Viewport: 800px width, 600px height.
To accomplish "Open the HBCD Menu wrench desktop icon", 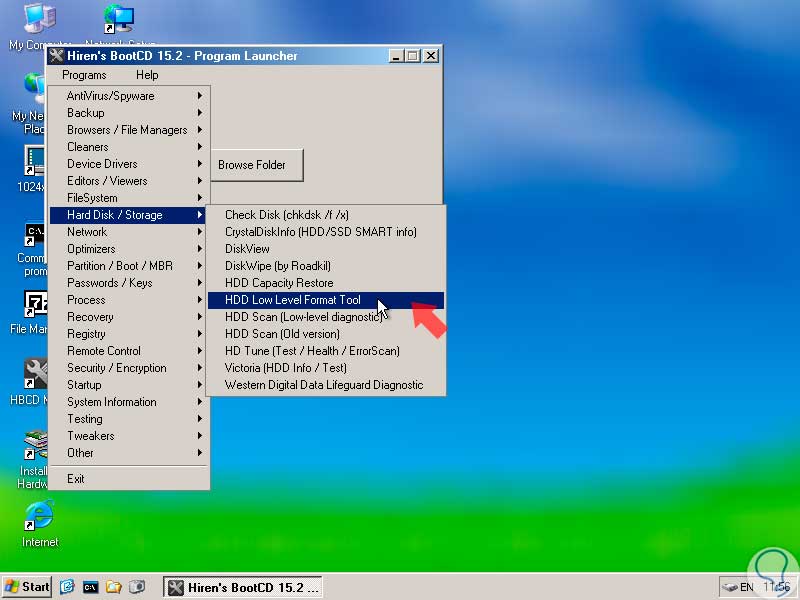I will (36, 373).
